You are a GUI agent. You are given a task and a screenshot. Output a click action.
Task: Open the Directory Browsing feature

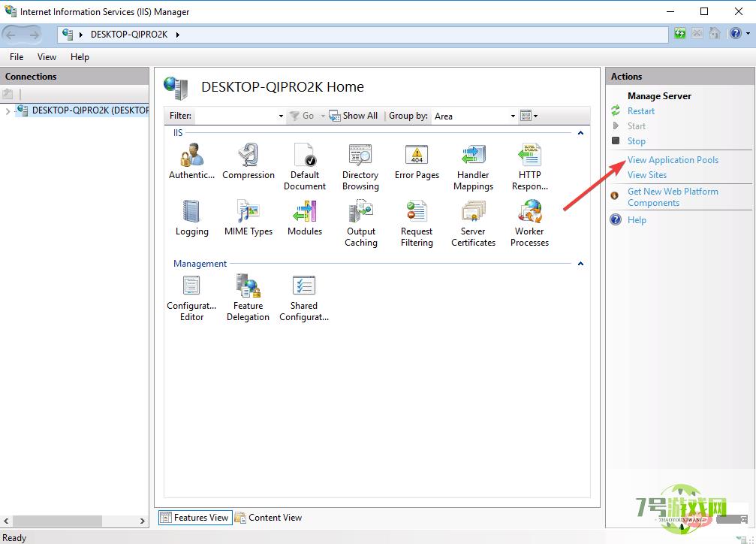click(360, 167)
